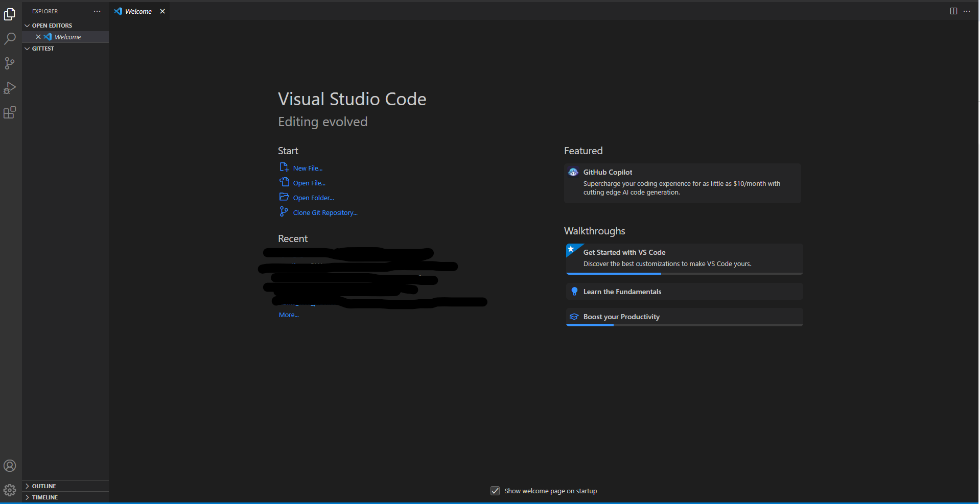980x504 pixels.
Task: Open the Explorer view in activity bar
Action: (10, 14)
